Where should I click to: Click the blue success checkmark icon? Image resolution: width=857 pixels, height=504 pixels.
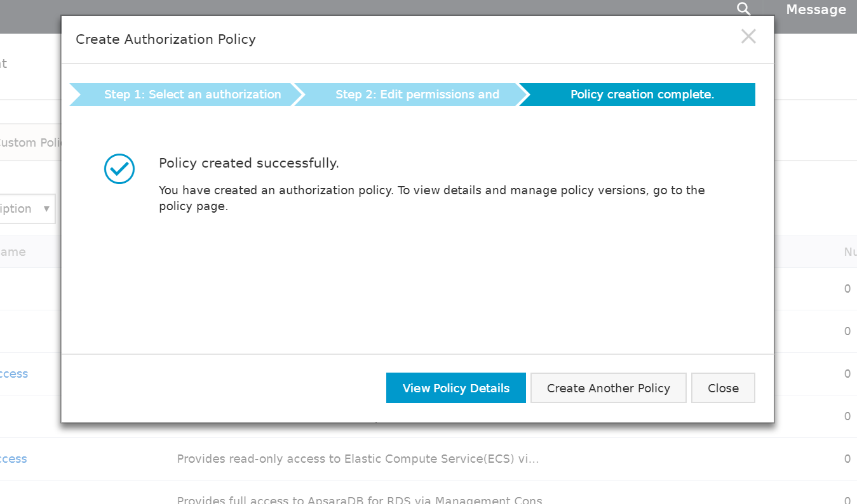[x=119, y=169]
